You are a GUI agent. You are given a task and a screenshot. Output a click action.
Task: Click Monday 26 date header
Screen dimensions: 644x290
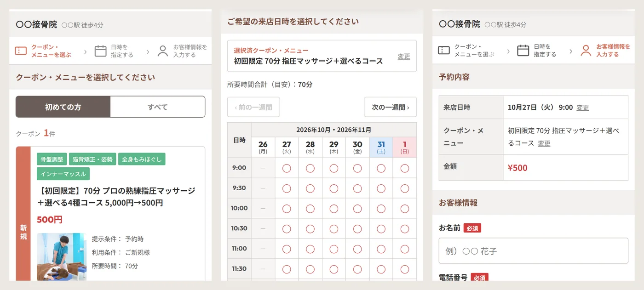pyautogui.click(x=263, y=147)
